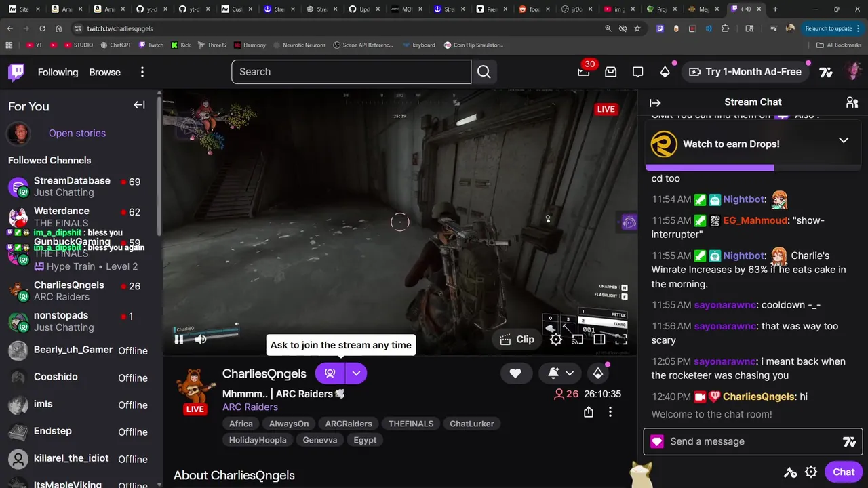The height and width of the screenshot is (488, 868).
Task: Open the Twitch inbox envelope icon
Action: click(x=611, y=72)
